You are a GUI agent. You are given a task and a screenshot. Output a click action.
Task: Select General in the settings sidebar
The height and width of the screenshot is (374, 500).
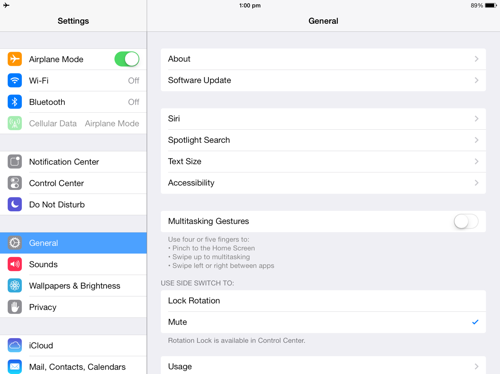pyautogui.click(x=73, y=243)
